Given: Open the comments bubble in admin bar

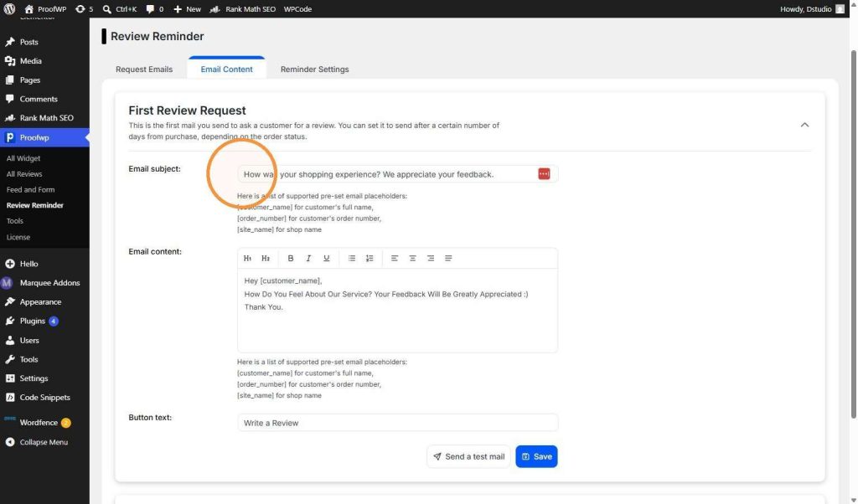Looking at the screenshot, I should [155, 8].
